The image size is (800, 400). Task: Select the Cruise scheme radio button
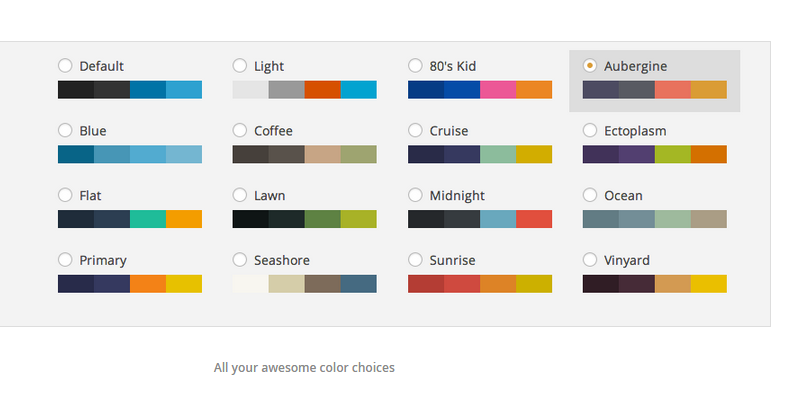tap(416, 131)
